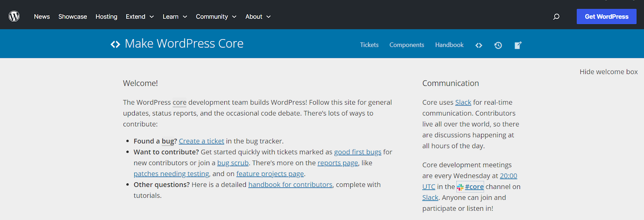The width and height of the screenshot is (644, 220).
Task: Click the underlined word bug in Found a bug
Action: (x=168, y=141)
